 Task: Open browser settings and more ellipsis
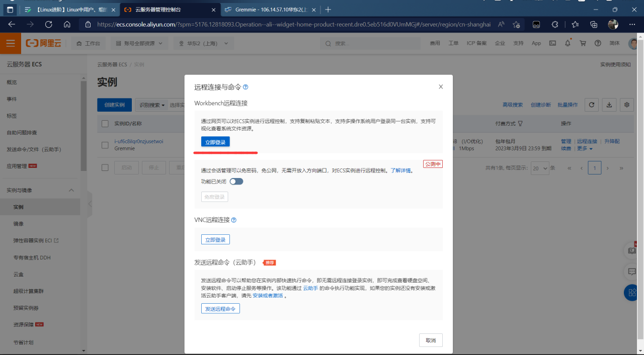(632, 24)
